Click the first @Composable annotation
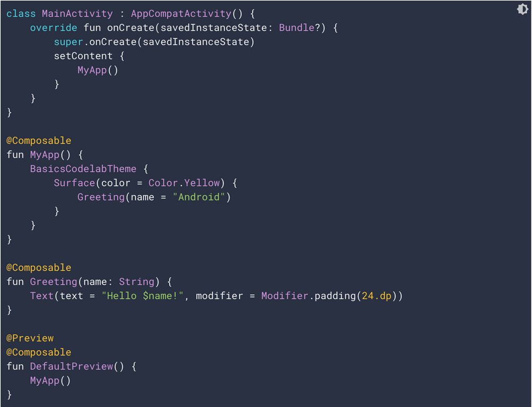Viewport: 532px width, 407px height. [39, 141]
